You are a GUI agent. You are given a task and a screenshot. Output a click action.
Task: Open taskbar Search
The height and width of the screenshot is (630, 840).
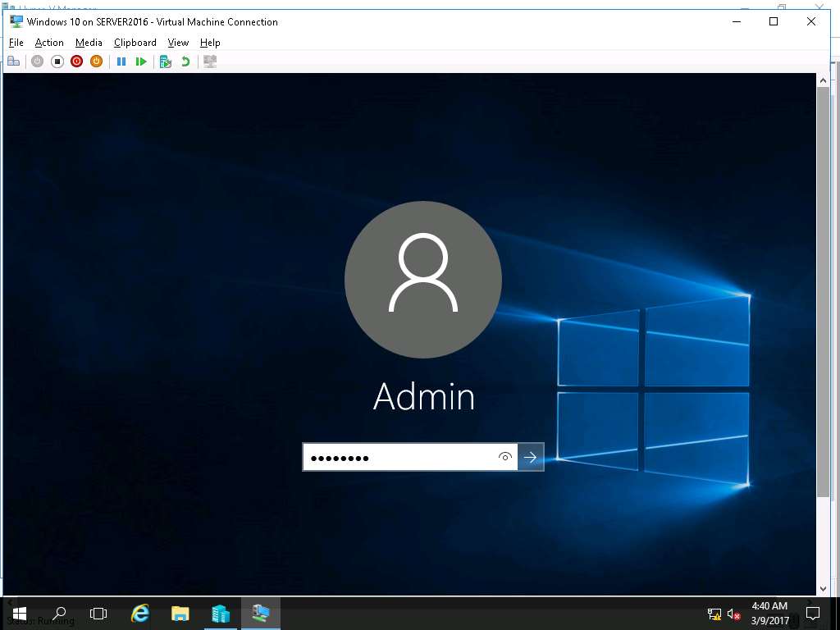coord(59,614)
